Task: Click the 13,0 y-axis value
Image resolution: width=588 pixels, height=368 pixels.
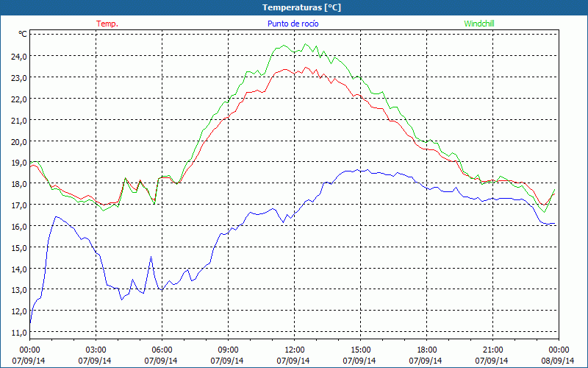Action: point(19,290)
